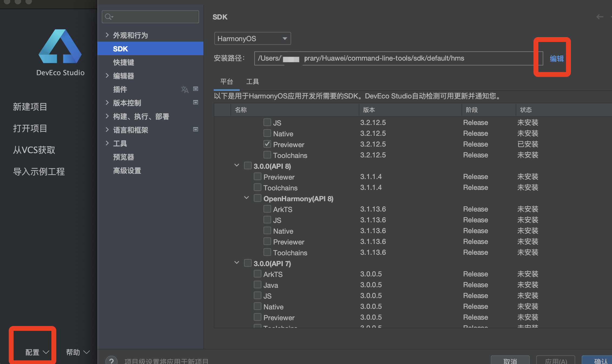This screenshot has height=364, width=612.
Task: Check the Native 3.2.12.5 checkbox
Action: click(x=267, y=133)
